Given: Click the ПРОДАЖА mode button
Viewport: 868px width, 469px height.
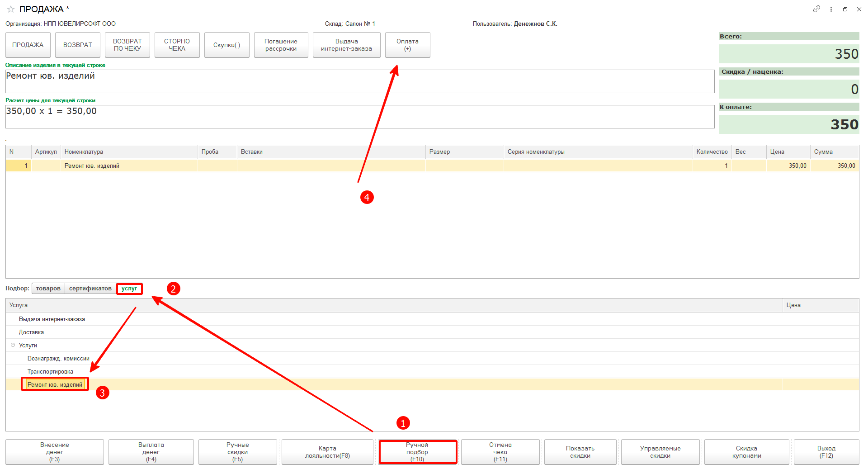Looking at the screenshot, I should (28, 45).
